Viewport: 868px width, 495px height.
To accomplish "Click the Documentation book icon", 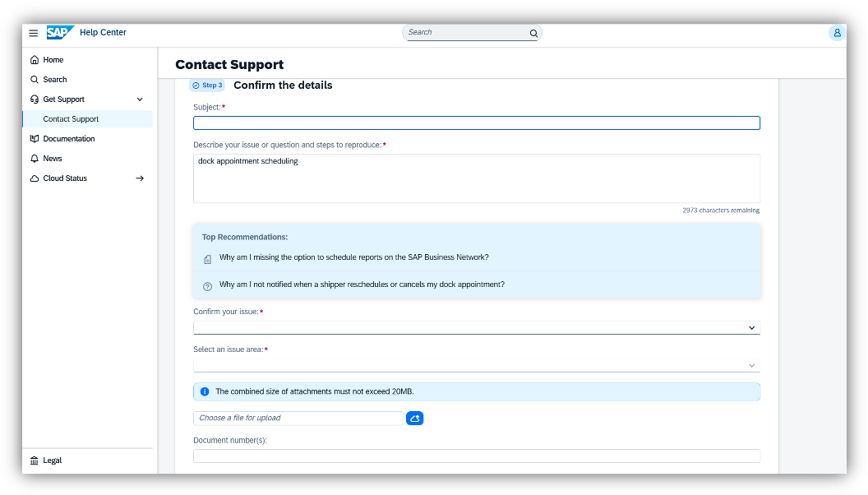I will coord(35,139).
